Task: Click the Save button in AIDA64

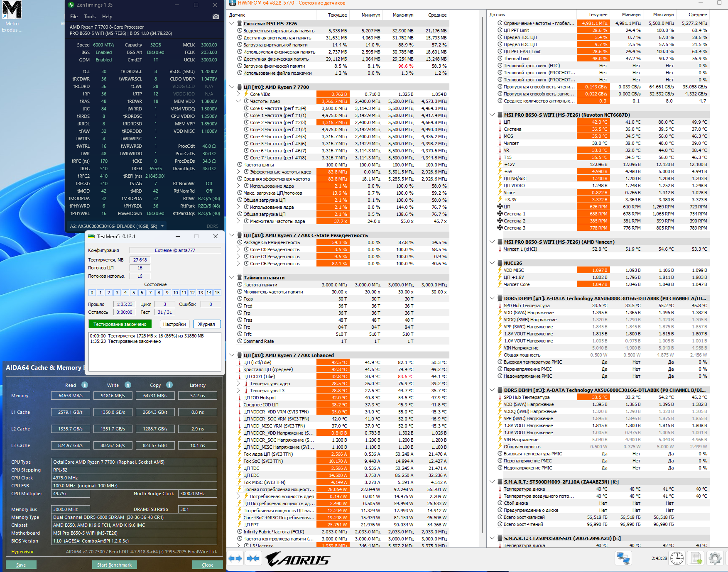Action: point(21,565)
